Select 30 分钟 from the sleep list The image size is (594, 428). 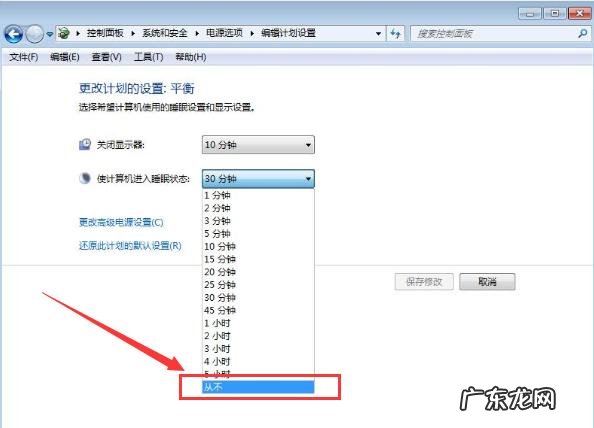[x=258, y=298]
